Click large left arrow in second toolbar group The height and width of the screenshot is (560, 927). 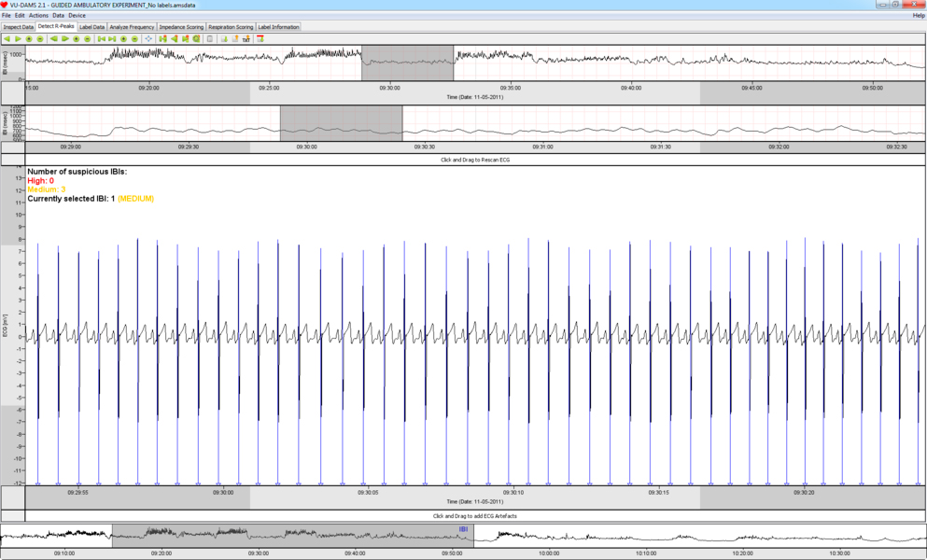click(x=54, y=39)
